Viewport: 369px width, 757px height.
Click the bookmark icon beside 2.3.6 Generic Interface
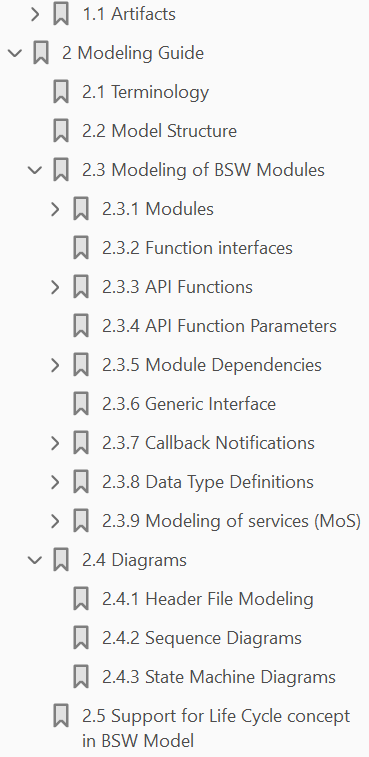click(x=81, y=404)
